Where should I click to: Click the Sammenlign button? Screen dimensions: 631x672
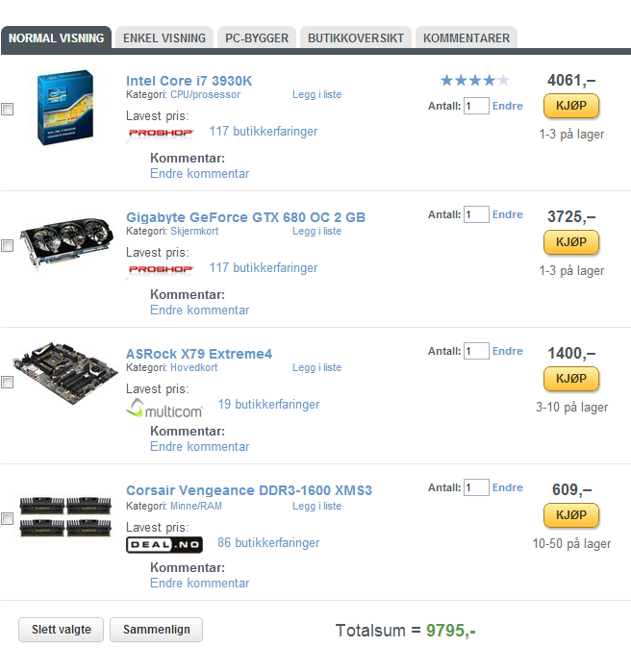tap(157, 629)
